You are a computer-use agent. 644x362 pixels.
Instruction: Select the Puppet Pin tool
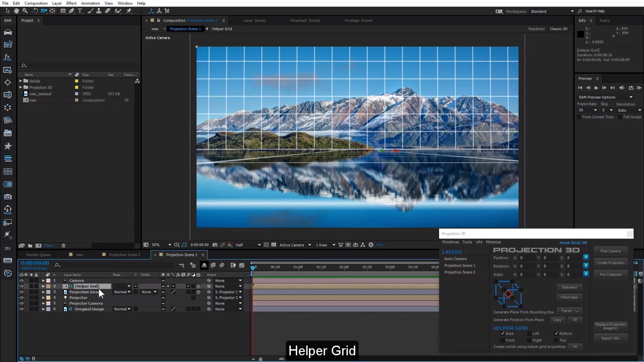click(129, 11)
